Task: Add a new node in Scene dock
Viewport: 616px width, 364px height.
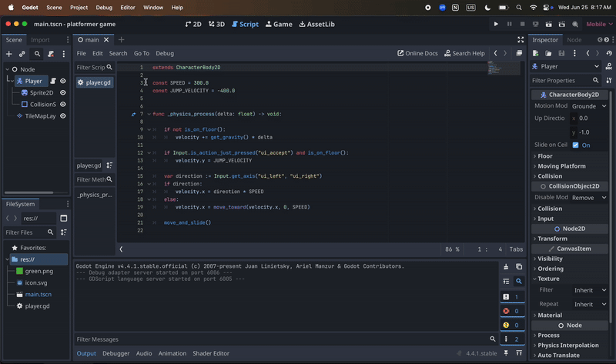Action: tap(8, 55)
